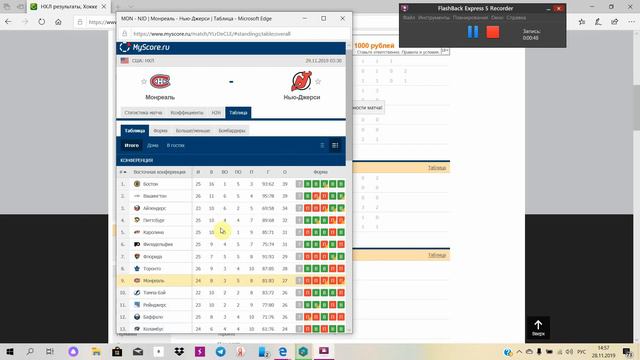
Task: Click Бостон team row
Action: pos(231,184)
